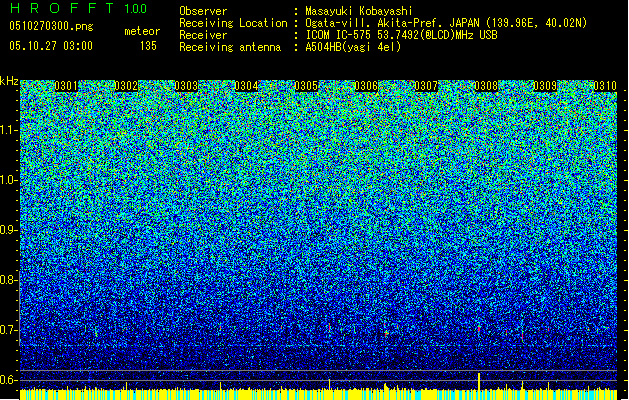Click the 0306 time marker
Image resolution: width=629 pixels, height=400 pixels.
(366, 86)
